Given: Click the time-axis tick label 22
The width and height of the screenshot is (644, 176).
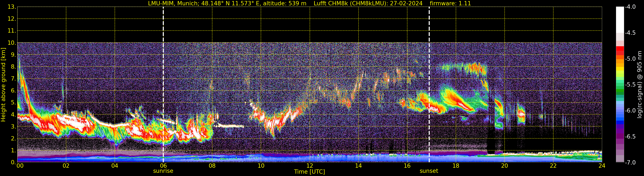Looking at the screenshot, I should 553,166.
